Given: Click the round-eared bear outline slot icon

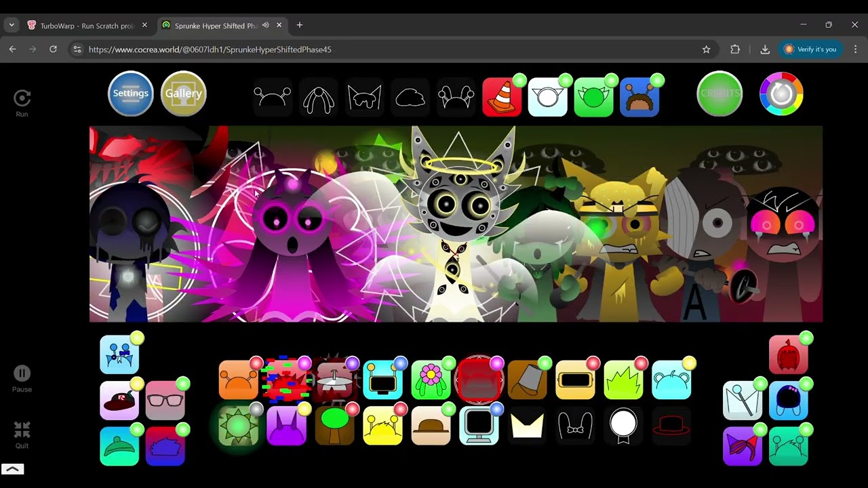Looking at the screenshot, I should (456, 97).
